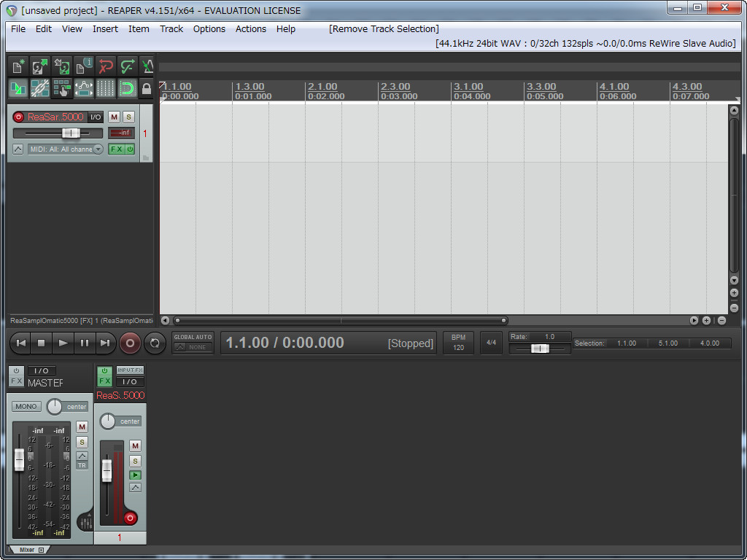Click the go-to-start transport button

point(20,343)
